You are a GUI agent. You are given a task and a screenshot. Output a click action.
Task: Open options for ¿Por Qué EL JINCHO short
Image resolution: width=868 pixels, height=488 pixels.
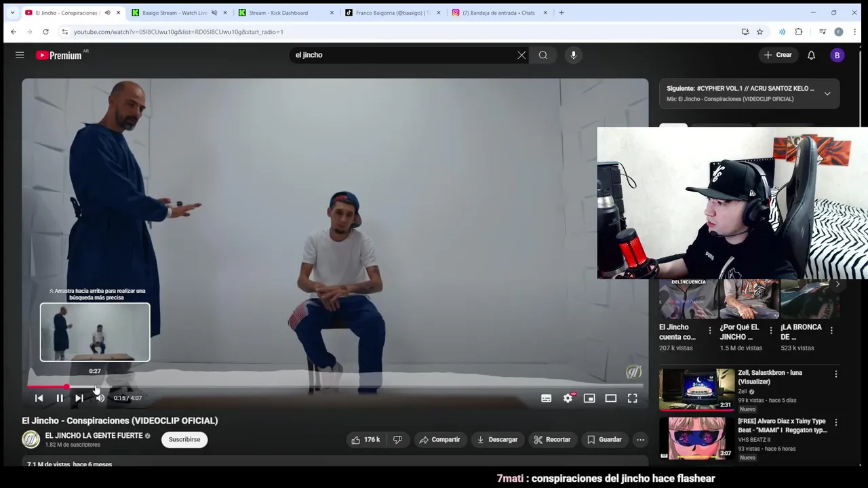(770, 331)
